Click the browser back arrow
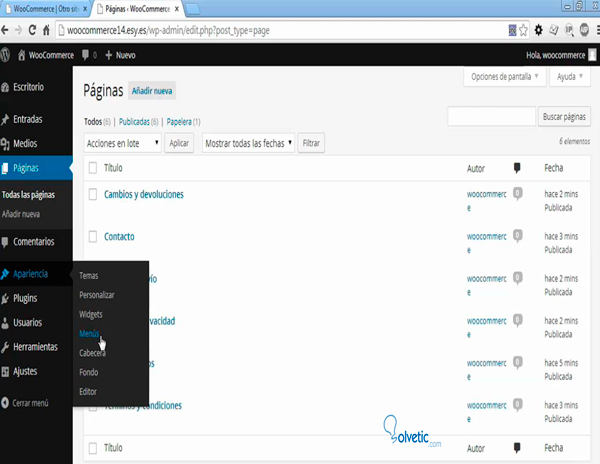The image size is (600, 464). 5,30
